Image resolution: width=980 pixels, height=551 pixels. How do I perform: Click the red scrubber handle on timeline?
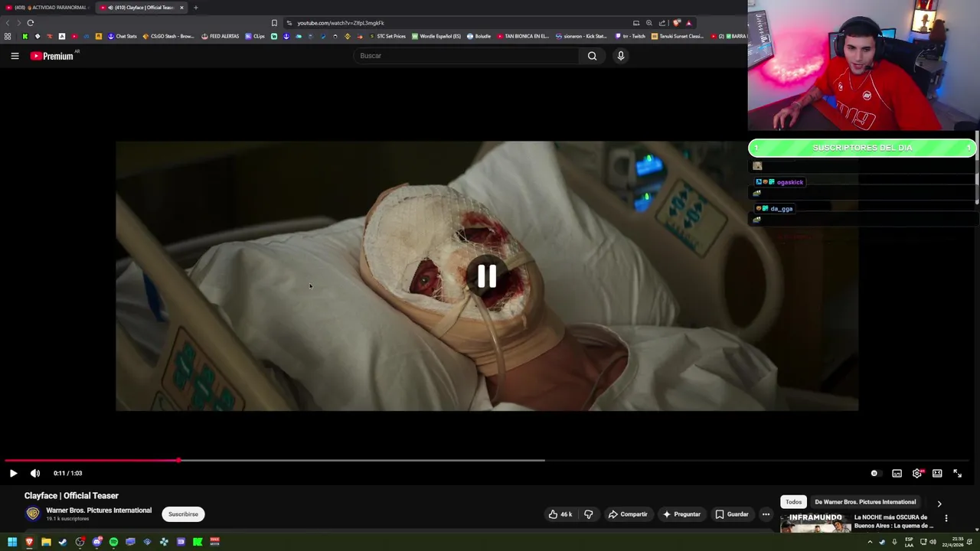click(178, 460)
